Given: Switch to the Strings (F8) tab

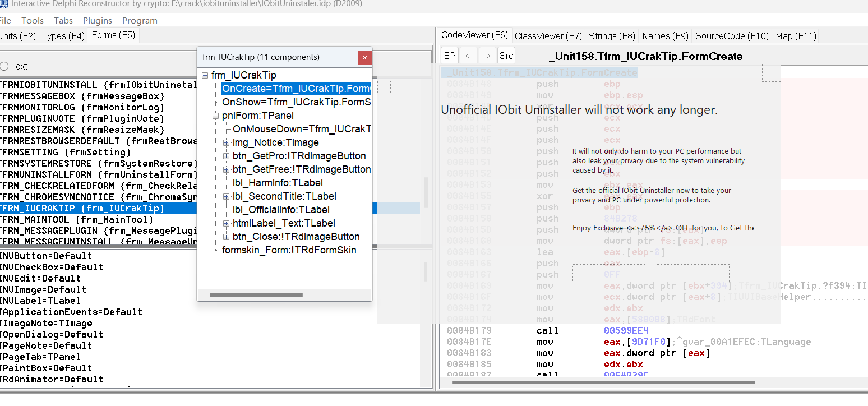Looking at the screenshot, I should [612, 36].
